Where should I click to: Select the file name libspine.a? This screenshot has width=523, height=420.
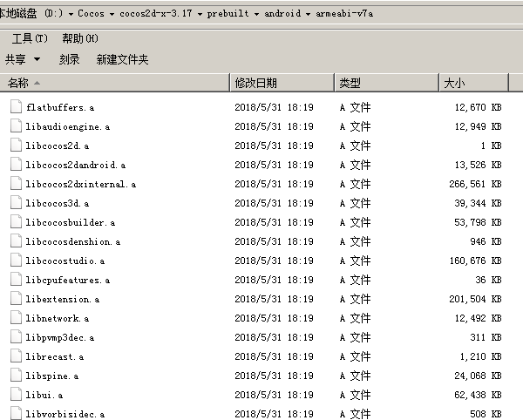[52, 376]
